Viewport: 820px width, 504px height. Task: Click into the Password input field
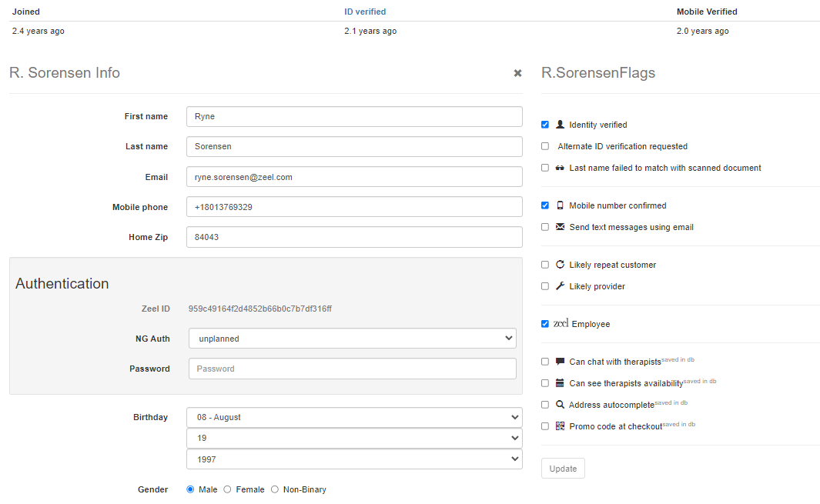coord(352,369)
